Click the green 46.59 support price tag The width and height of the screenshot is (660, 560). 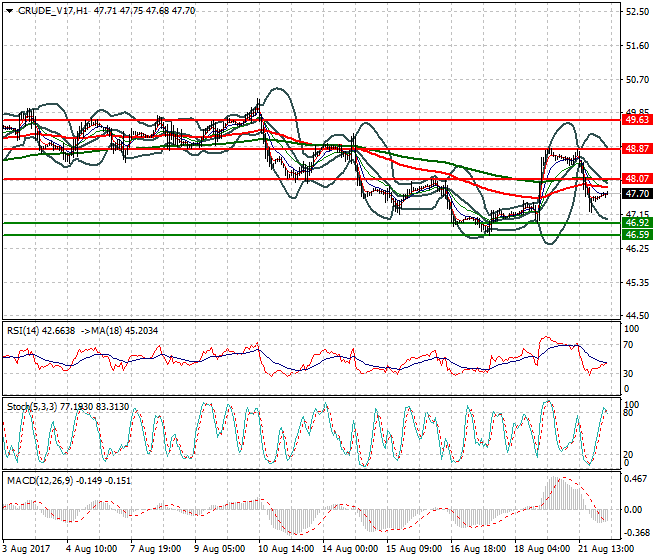point(636,235)
